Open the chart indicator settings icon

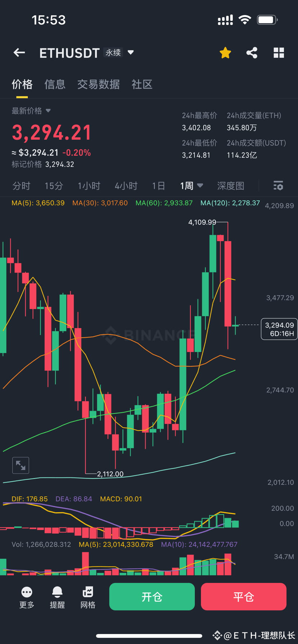click(278, 186)
